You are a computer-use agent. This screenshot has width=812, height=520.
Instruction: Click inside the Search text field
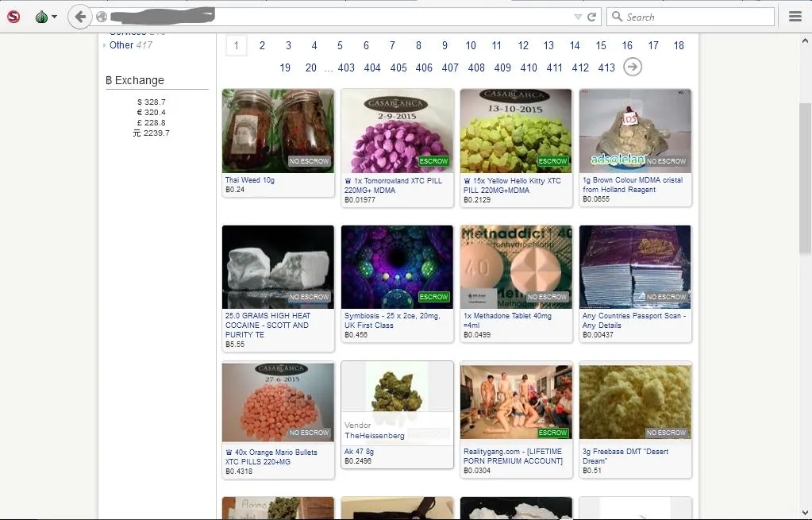[x=691, y=17]
